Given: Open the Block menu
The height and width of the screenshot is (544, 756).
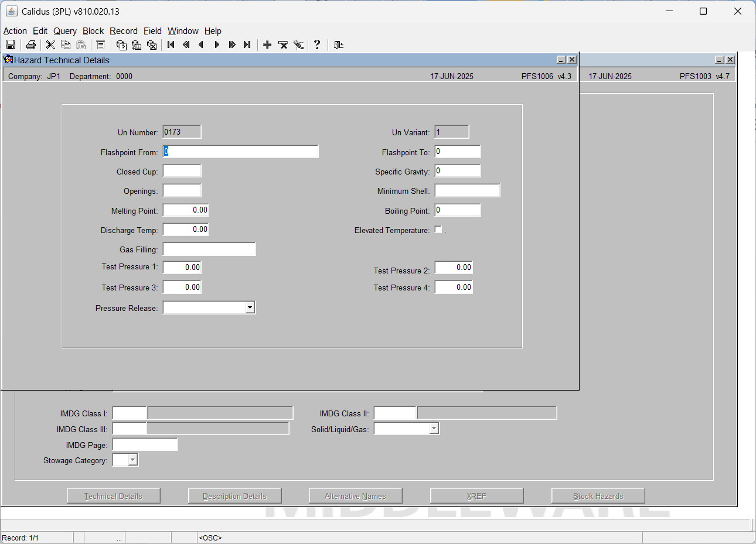Looking at the screenshot, I should 93,31.
